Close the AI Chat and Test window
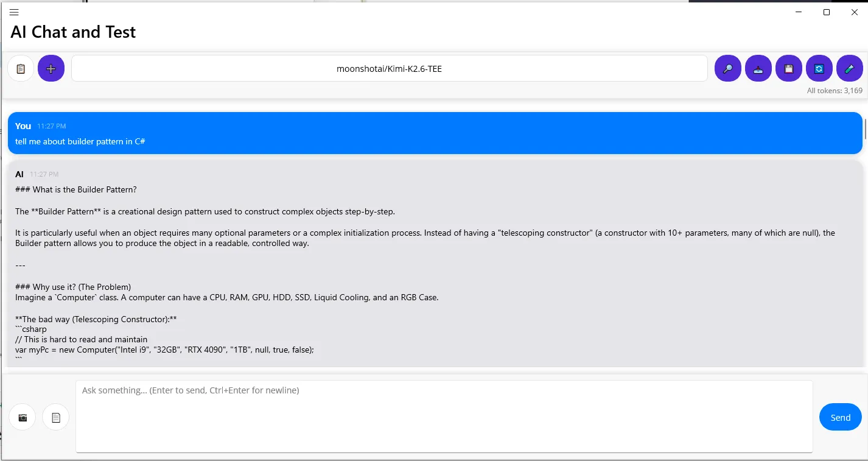The image size is (868, 461). (x=854, y=12)
